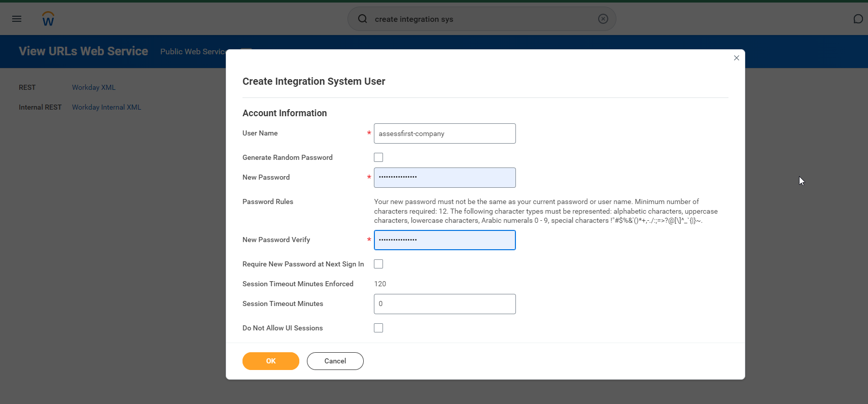
Task: Click into the User Name field
Action: click(444, 133)
